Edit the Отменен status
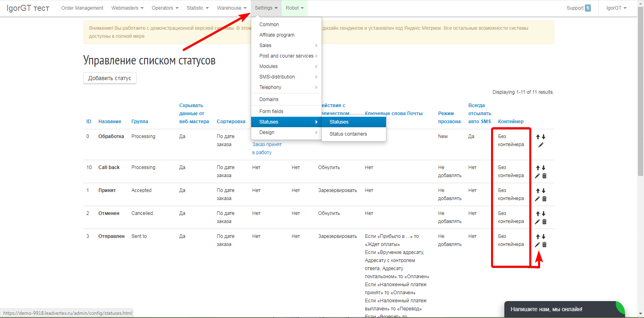This screenshot has width=644, height=318. coord(537,222)
